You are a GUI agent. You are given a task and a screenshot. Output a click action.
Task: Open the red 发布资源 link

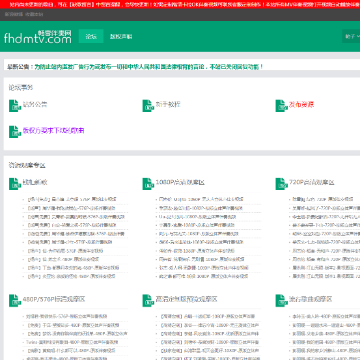(301, 104)
